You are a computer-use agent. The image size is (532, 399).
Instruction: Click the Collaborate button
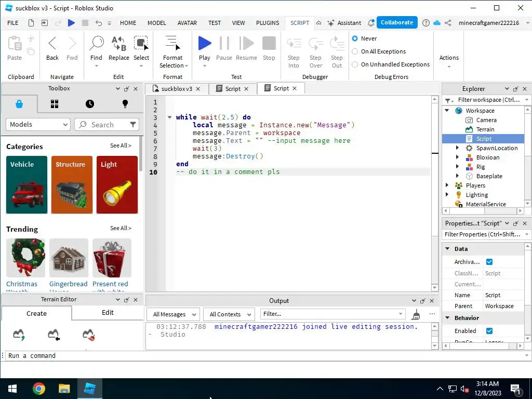point(397,22)
